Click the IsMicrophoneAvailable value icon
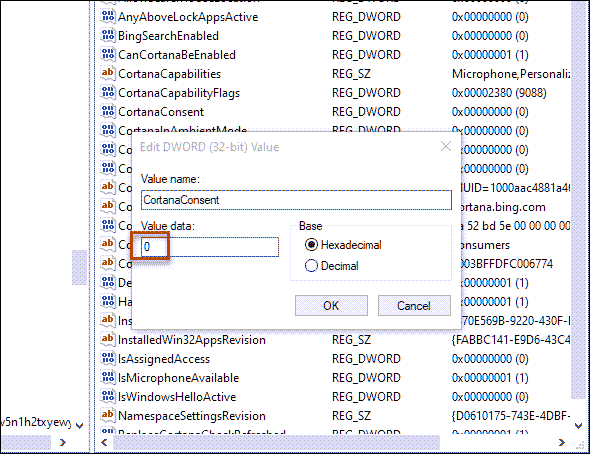Viewport: 590px width, 454px height. (x=108, y=377)
